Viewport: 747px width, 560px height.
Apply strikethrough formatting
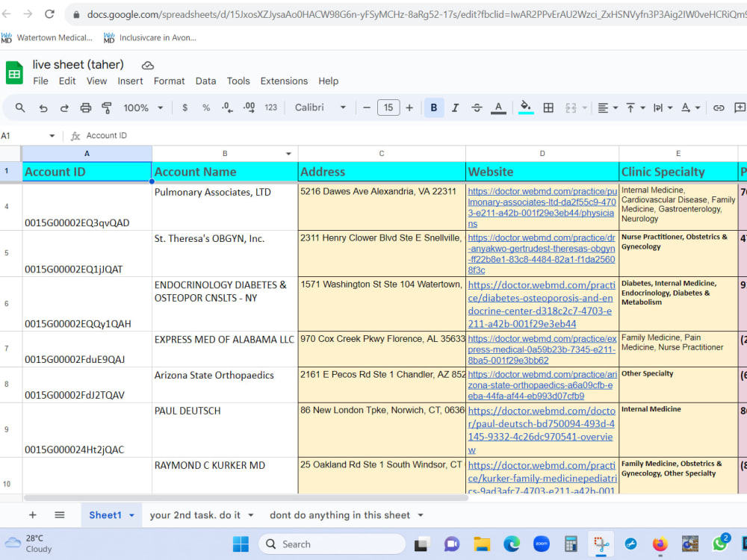pos(477,107)
